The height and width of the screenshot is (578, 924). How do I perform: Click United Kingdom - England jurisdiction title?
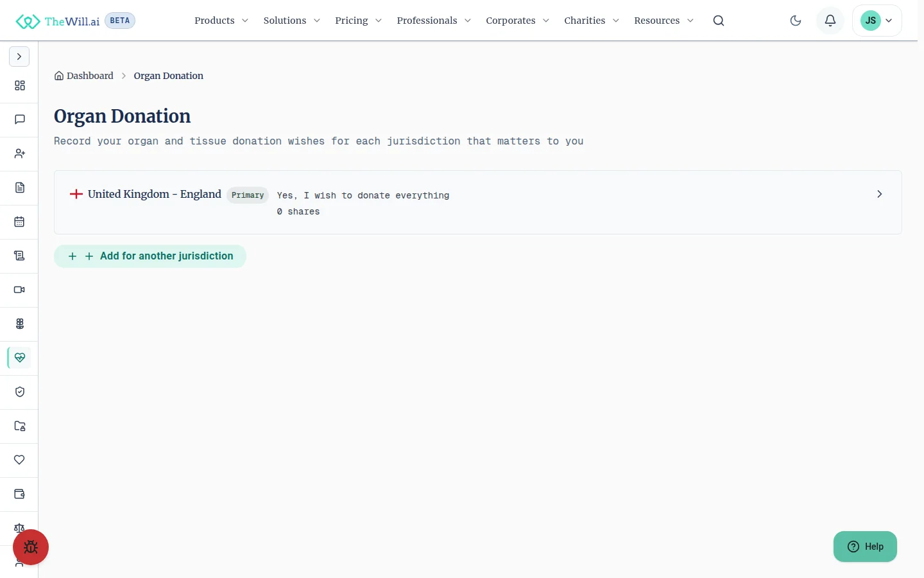(155, 194)
